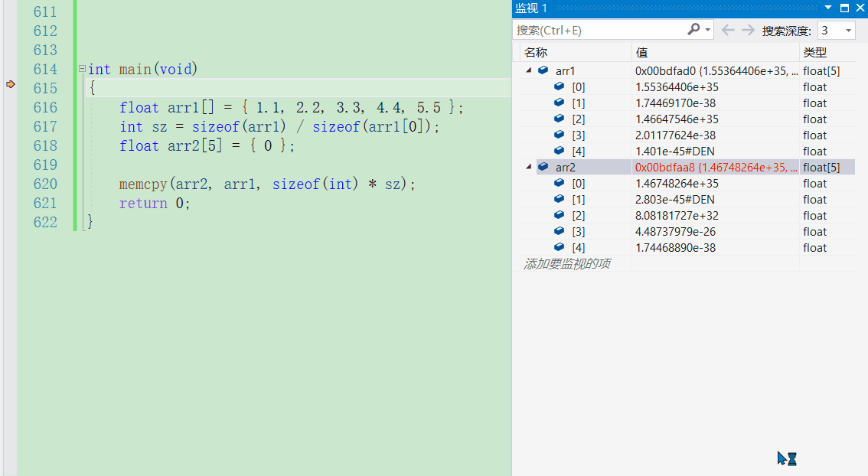Click the cube icon of arr1 element [3]
The image size is (868, 476).
[559, 135]
